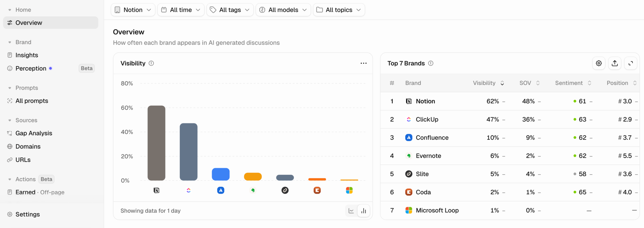Click ClickUp logo under chart axis

click(x=188, y=190)
